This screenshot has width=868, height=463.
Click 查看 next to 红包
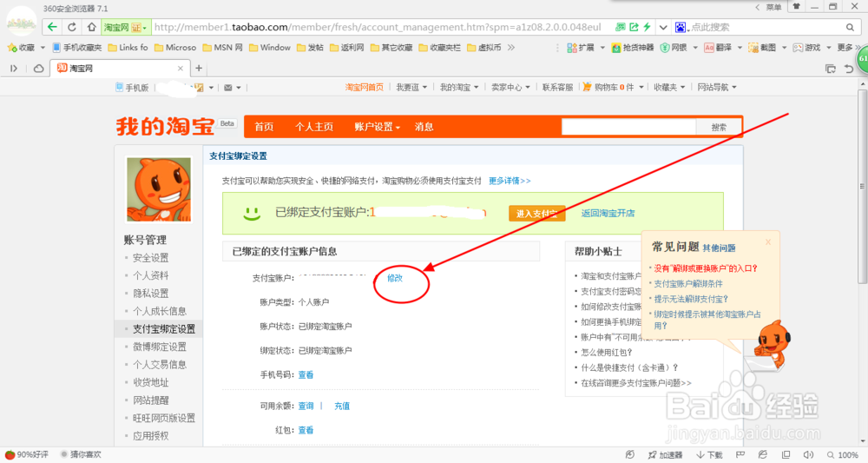pos(306,430)
